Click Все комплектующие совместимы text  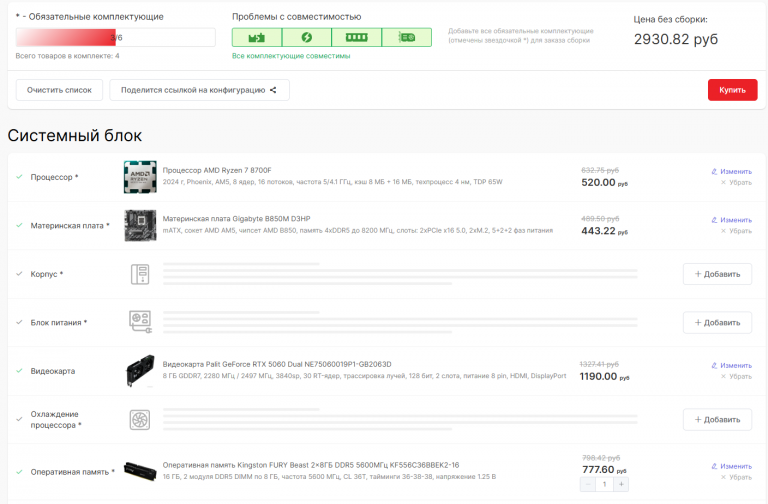click(x=291, y=56)
